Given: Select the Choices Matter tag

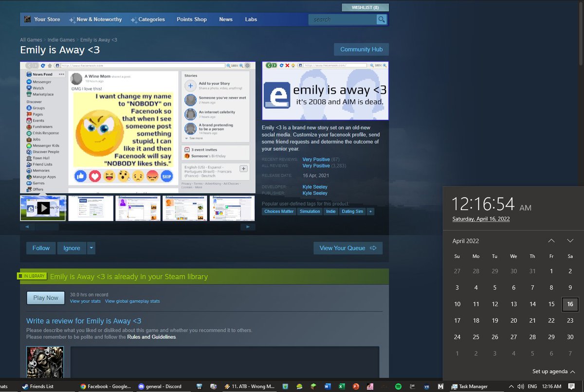Looking at the screenshot, I should (279, 212).
